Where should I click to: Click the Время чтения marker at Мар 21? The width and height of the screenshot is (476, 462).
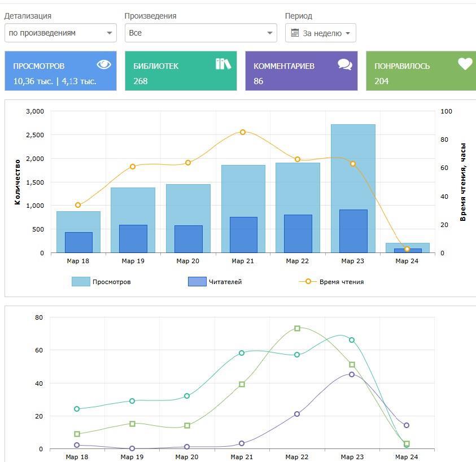pos(243,132)
